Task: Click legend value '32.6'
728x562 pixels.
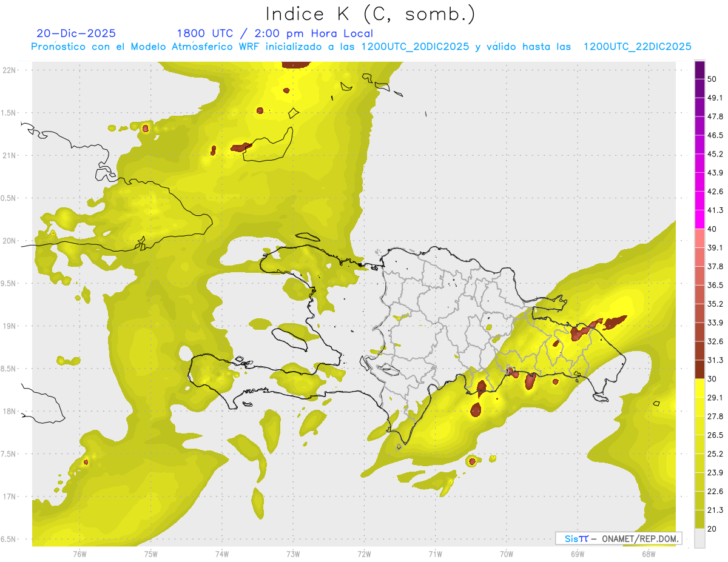Action: pyautogui.click(x=715, y=341)
